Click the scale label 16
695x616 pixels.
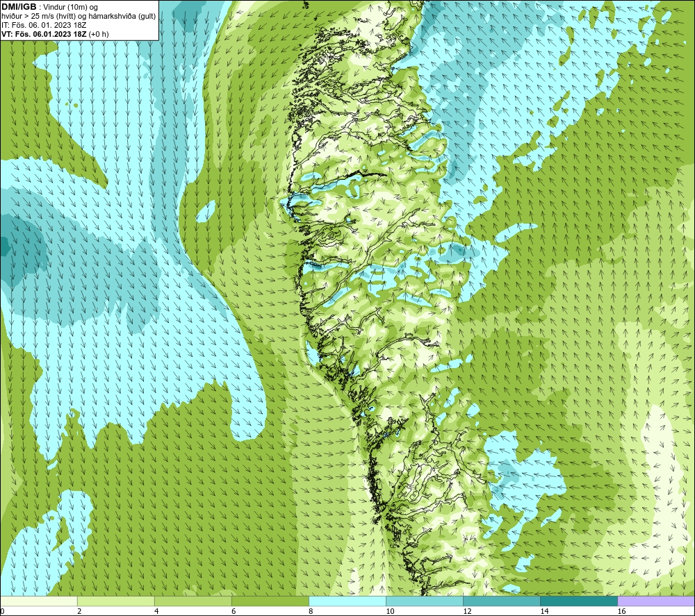pyautogui.click(x=621, y=611)
